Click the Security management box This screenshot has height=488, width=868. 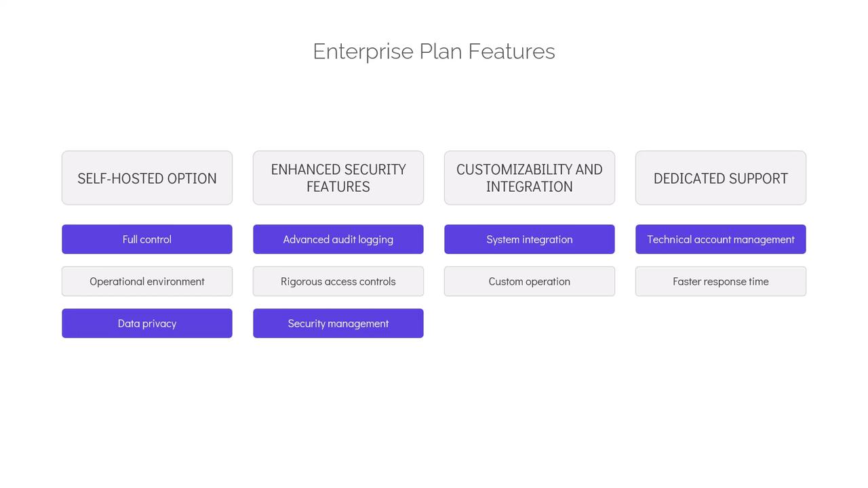338,323
